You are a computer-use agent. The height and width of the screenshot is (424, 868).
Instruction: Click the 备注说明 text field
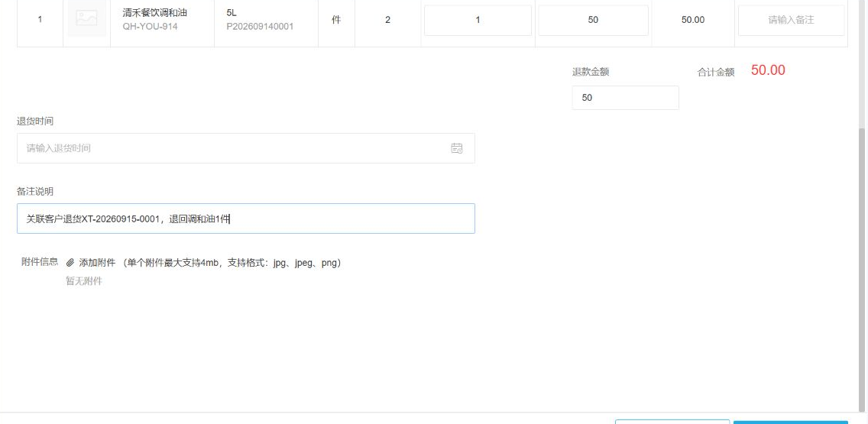coord(246,218)
